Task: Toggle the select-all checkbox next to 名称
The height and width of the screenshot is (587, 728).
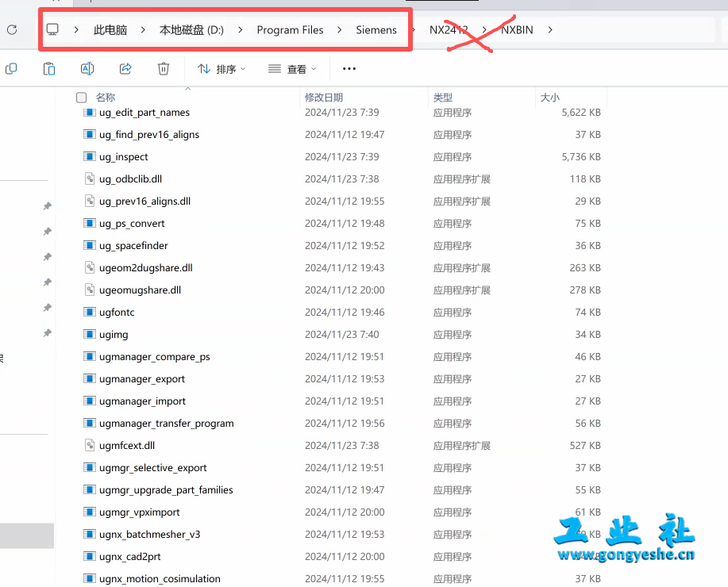Action: click(x=81, y=98)
